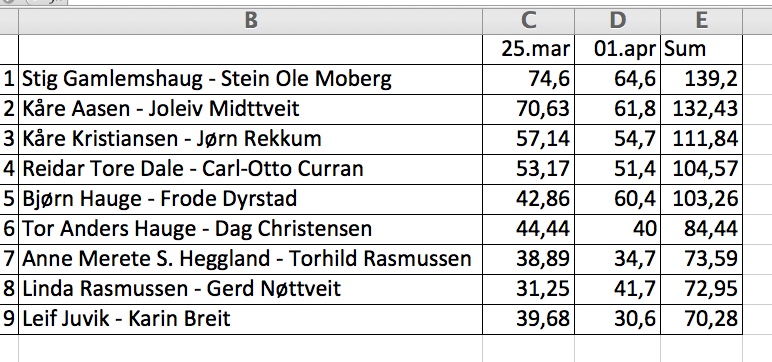772x362 pixels.
Task: Select column C header
Action: click(x=528, y=21)
